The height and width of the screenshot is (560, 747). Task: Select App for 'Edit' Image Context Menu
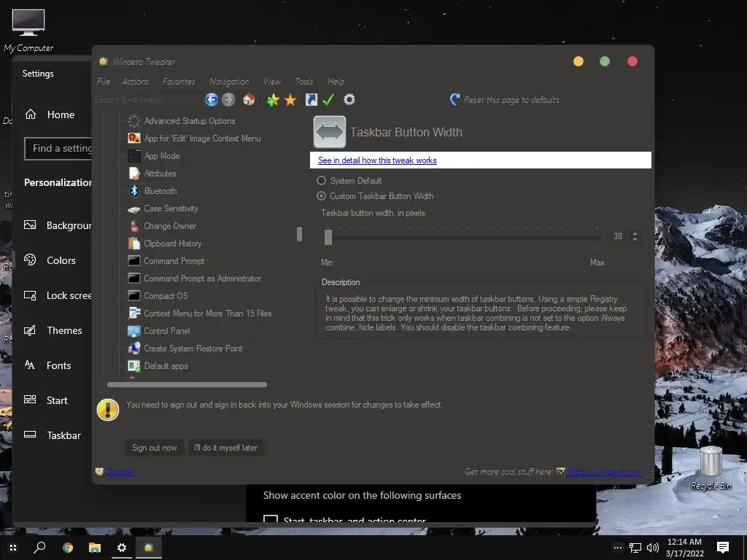point(203,139)
